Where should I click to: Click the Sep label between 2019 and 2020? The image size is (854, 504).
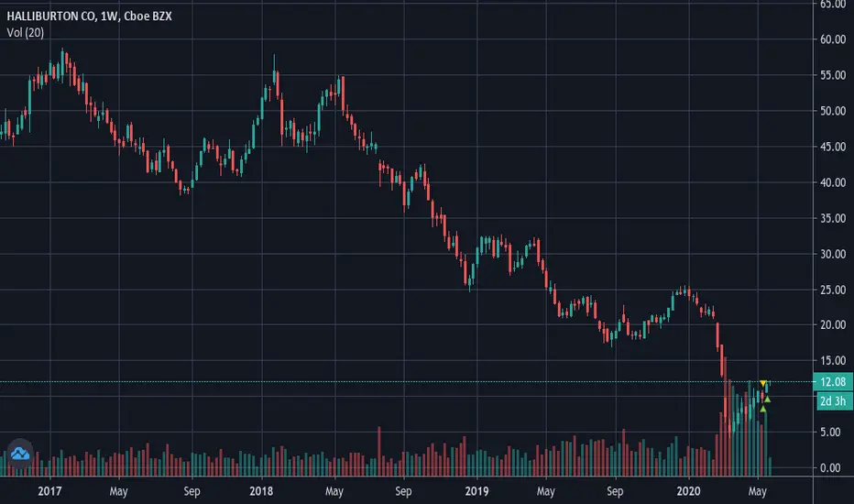[615, 491]
